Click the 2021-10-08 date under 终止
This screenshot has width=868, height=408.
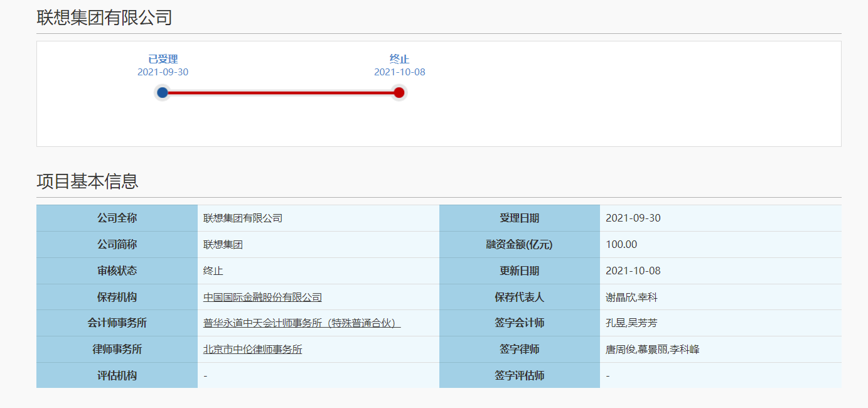(399, 72)
